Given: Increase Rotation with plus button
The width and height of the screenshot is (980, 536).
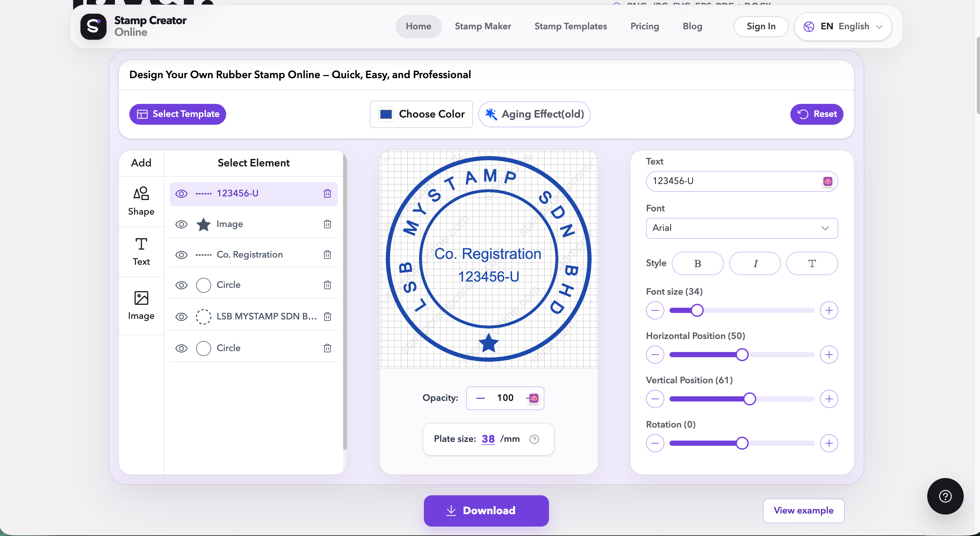Looking at the screenshot, I should [x=829, y=443].
